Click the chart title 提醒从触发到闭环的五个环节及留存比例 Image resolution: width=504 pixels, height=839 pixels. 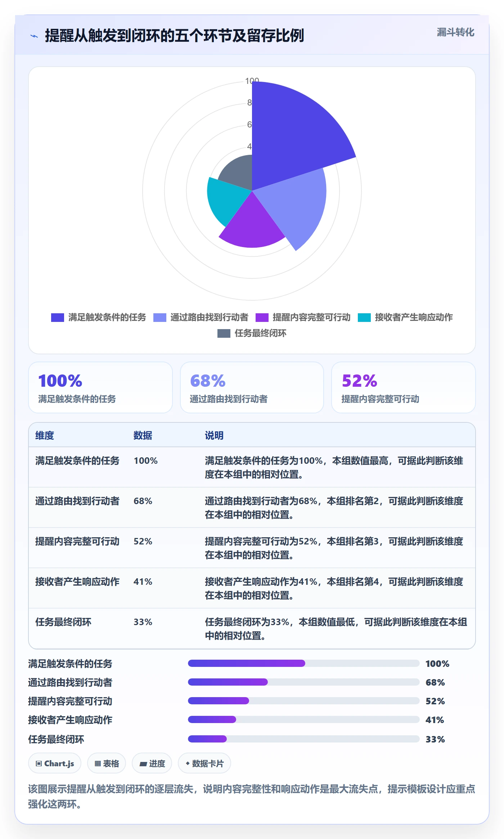tap(175, 36)
